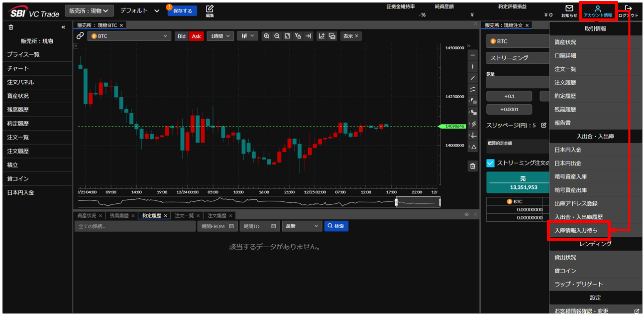644x315 pixels.
Task: Click the chart zoom-in magnifier icon
Action: (267, 36)
